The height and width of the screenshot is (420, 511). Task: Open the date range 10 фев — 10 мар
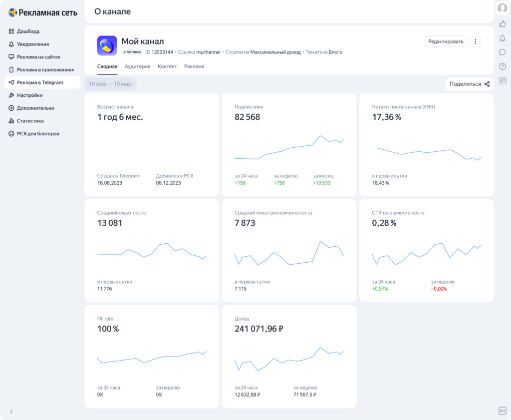coord(110,84)
